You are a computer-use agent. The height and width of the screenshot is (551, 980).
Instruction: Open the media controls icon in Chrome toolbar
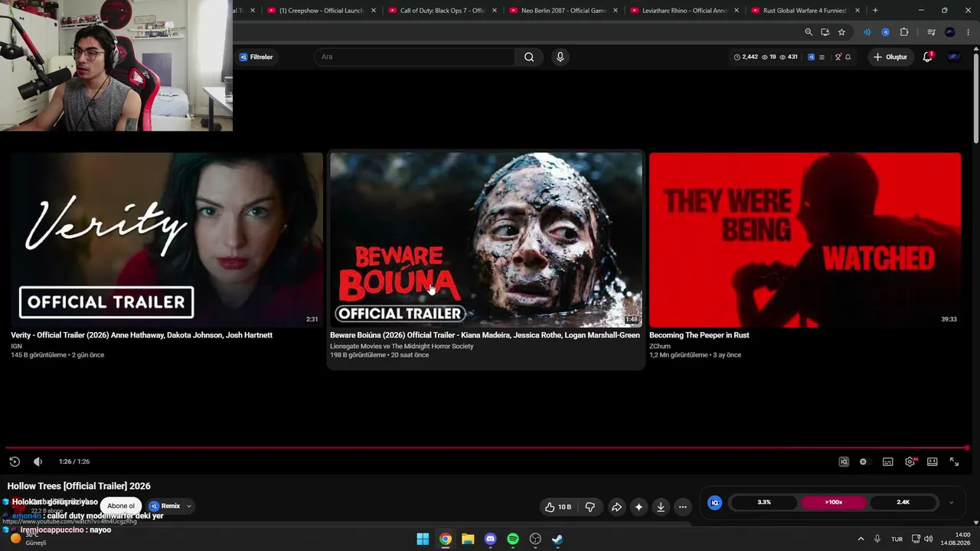pos(931,32)
